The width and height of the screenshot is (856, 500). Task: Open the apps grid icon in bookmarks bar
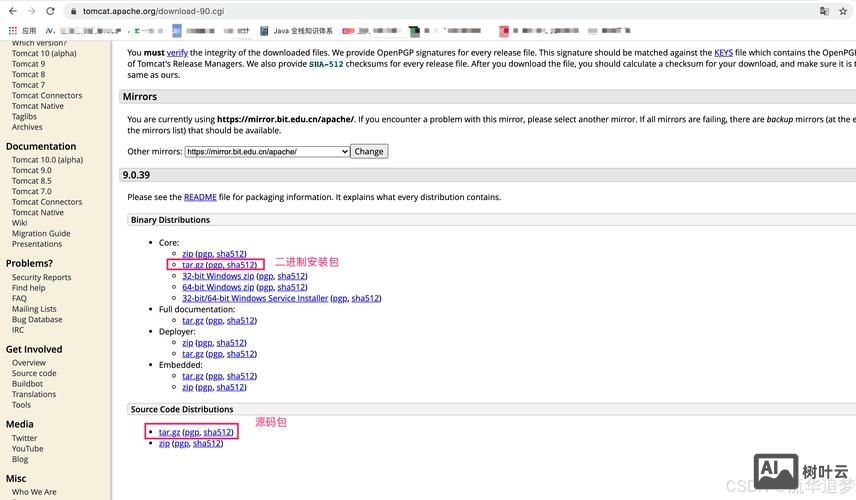(x=13, y=31)
